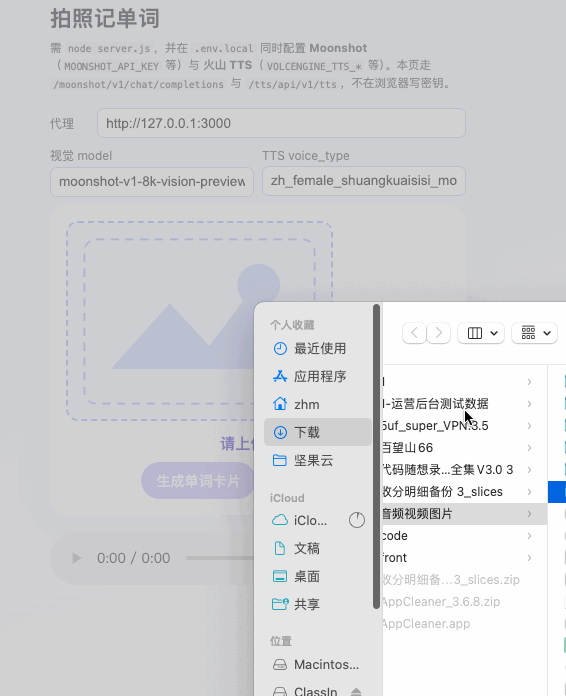The width and height of the screenshot is (566, 696).
Task: Play the audio in the player
Action: 77,558
